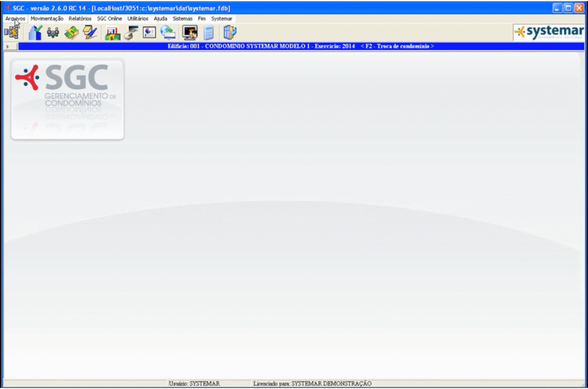Open the Arquivos menu

pyautogui.click(x=15, y=18)
